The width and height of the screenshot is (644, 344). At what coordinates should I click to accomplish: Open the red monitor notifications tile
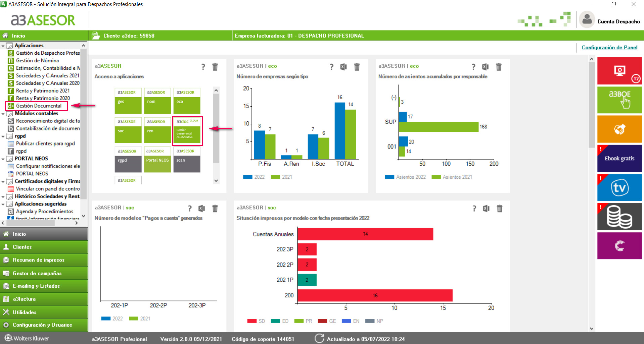(619, 71)
